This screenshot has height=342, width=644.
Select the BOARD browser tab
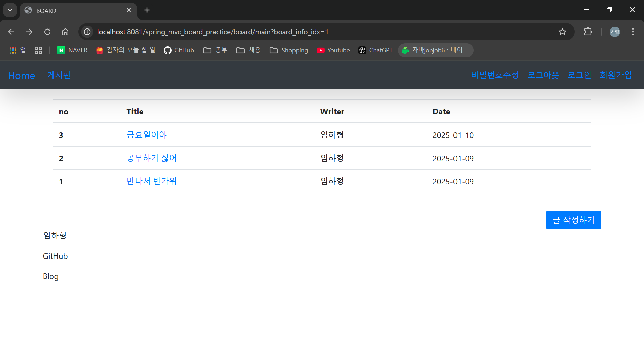click(78, 11)
